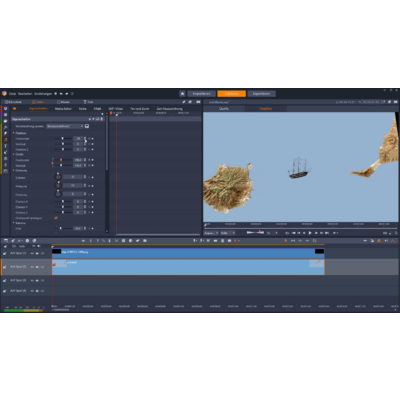This screenshot has height=400, width=400.
Task: Save the preset with disk icon
Action: point(87,126)
